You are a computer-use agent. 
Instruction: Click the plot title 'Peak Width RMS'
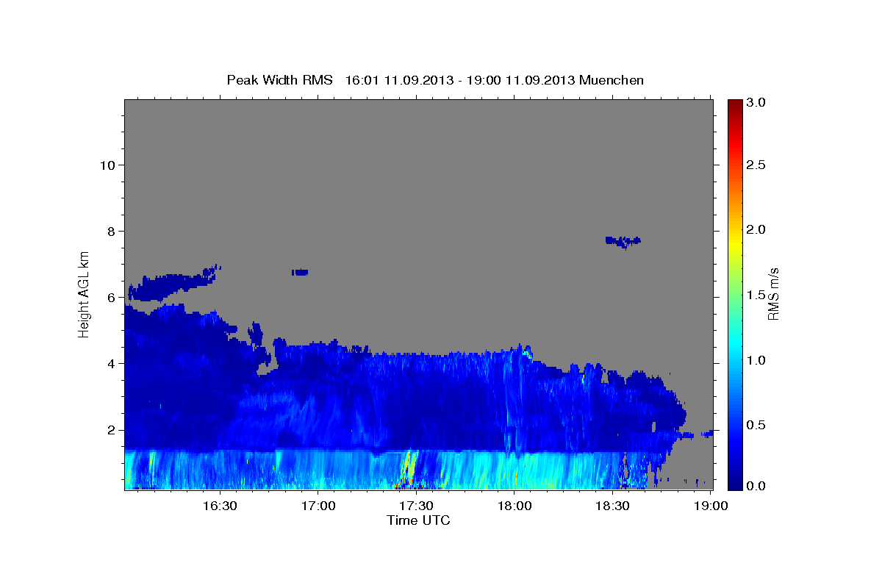coord(279,79)
